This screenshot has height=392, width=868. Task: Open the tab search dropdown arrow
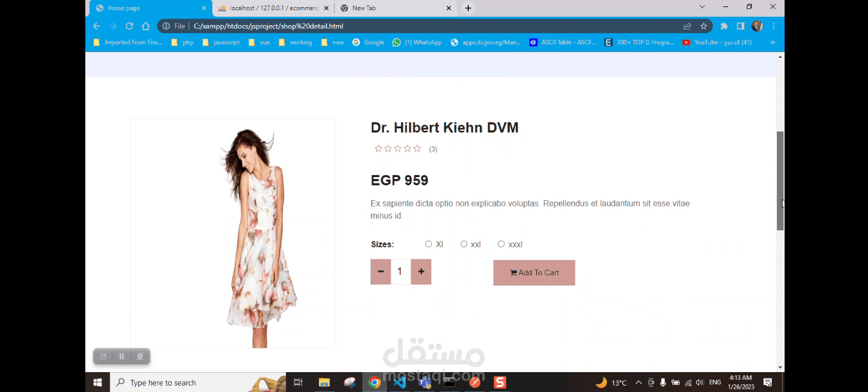pos(702,7)
